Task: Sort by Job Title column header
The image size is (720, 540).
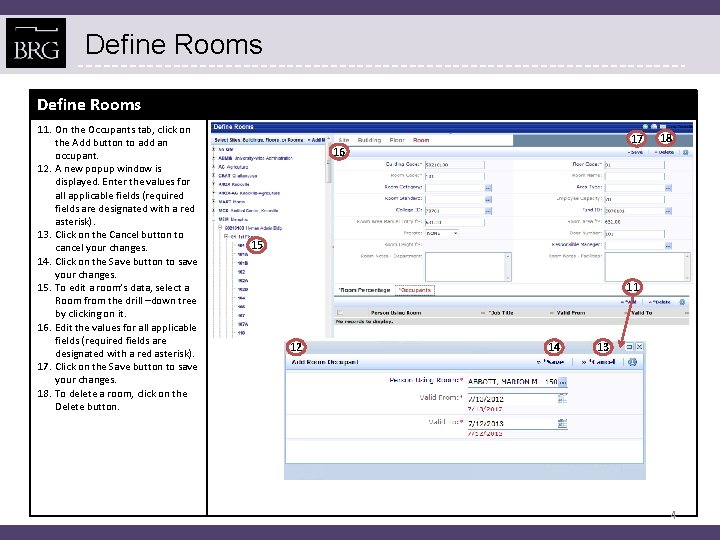Action: [501, 313]
